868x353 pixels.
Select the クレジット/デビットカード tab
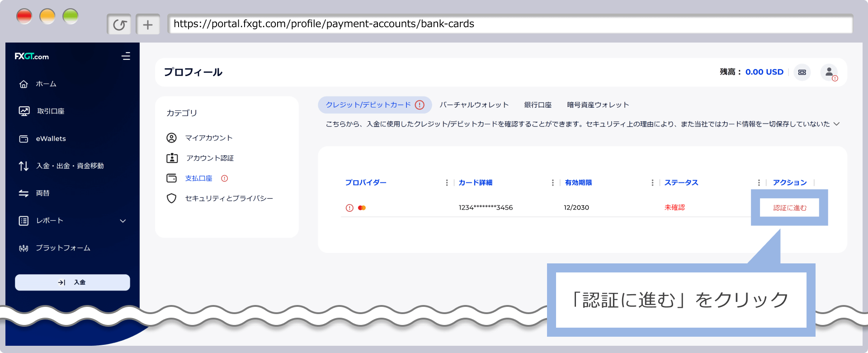[x=375, y=105]
